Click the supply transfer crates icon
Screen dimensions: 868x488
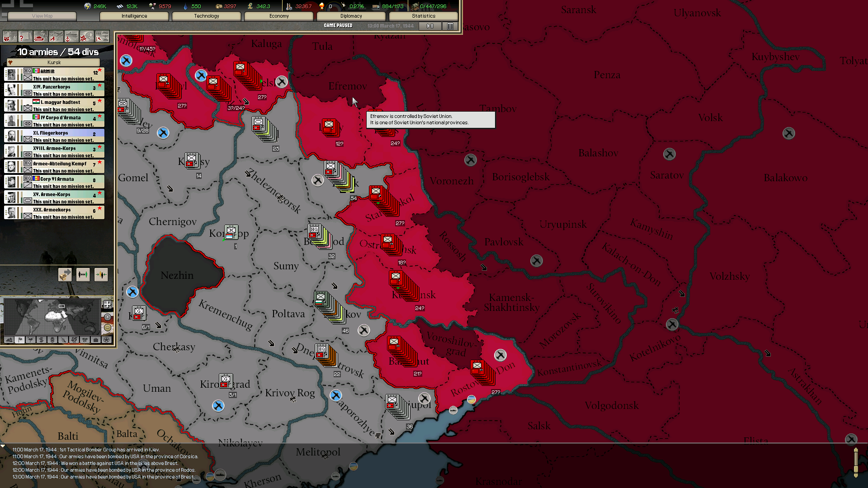click(x=65, y=274)
